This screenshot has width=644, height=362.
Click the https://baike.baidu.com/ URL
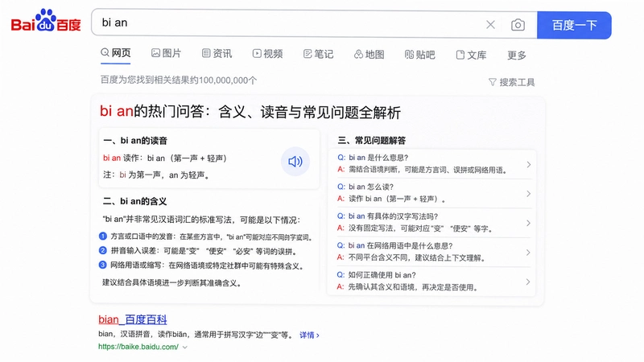138,347
